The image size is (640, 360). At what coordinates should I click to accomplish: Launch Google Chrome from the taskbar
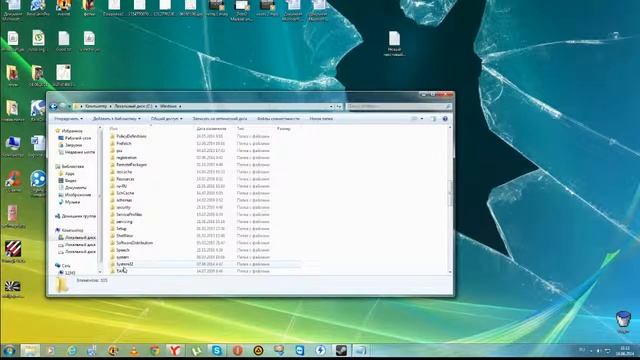[x=155, y=350]
